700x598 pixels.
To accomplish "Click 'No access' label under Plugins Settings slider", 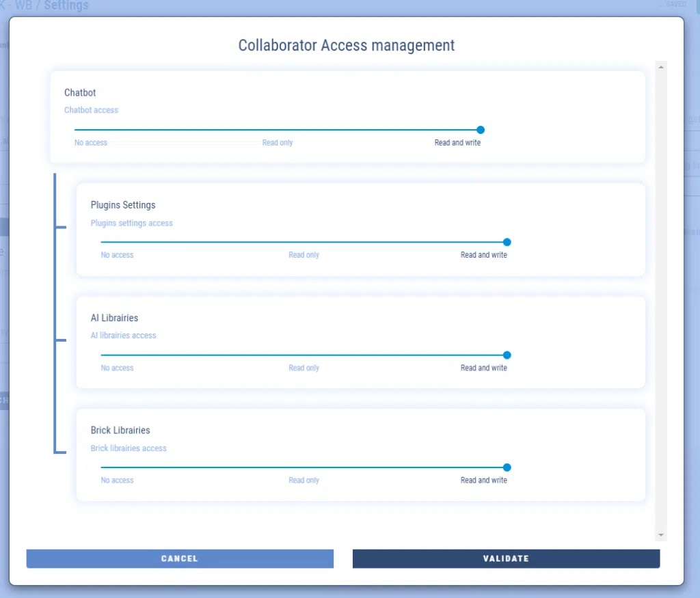I will 117,255.
